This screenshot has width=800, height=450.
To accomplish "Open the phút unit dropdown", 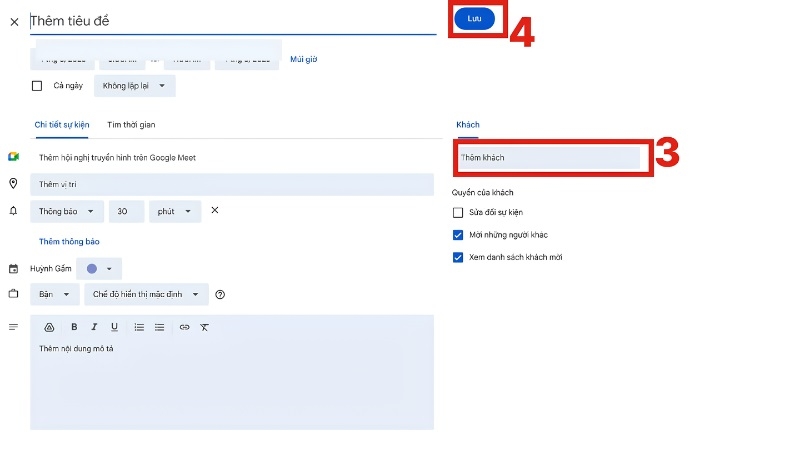I will click(x=175, y=211).
